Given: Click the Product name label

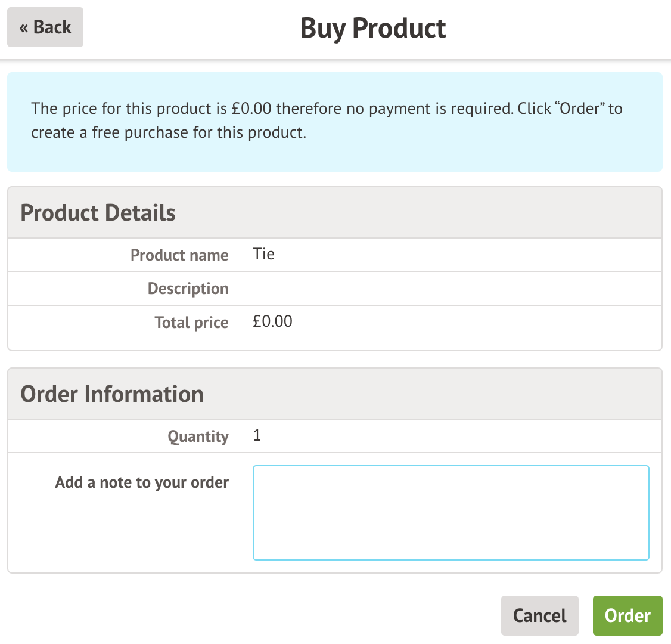Looking at the screenshot, I should click(179, 255).
